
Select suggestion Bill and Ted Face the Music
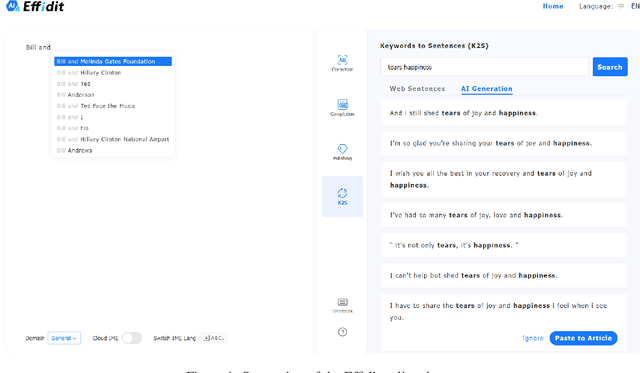[113, 106]
